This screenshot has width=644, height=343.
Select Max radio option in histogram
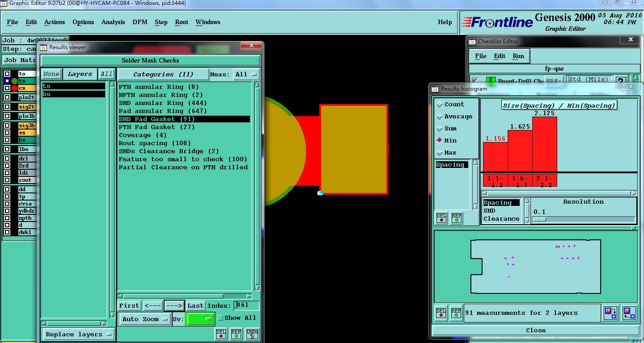click(439, 152)
